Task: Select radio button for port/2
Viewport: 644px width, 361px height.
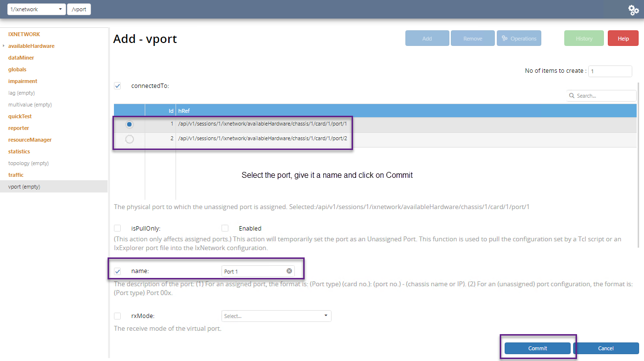Action: click(x=129, y=139)
